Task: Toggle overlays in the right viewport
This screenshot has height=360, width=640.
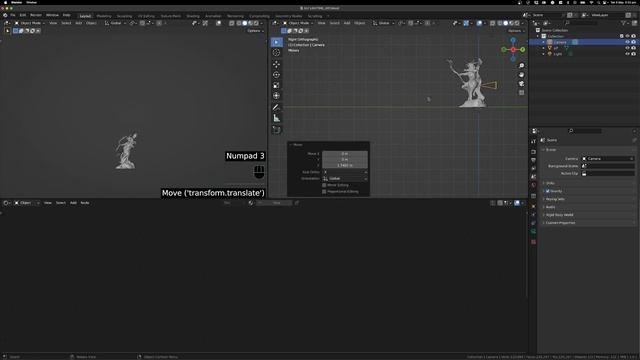Action: (x=480, y=23)
